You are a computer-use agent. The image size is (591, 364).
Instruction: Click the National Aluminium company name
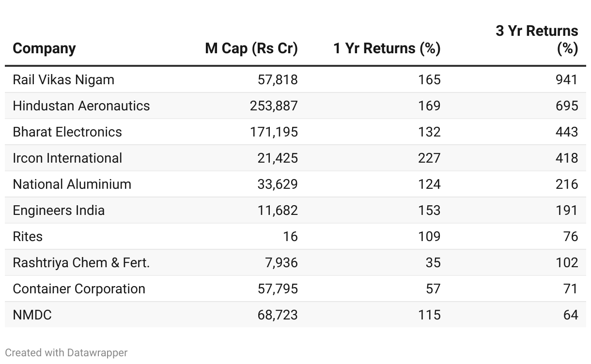(72, 184)
